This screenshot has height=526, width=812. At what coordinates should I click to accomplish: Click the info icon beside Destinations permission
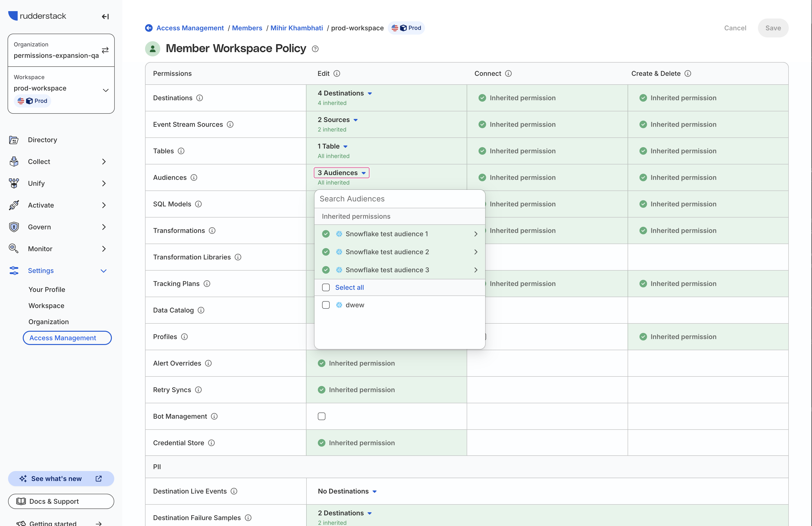tap(200, 98)
